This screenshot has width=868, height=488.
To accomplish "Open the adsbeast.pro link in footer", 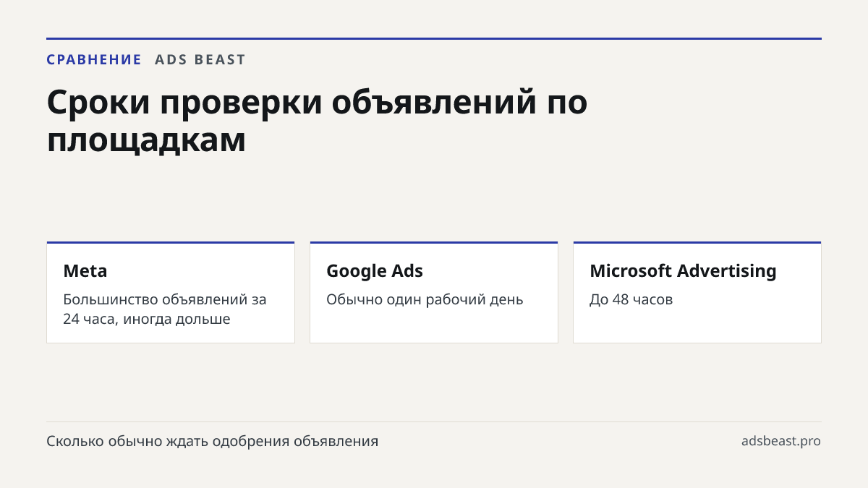I will click(x=781, y=441).
